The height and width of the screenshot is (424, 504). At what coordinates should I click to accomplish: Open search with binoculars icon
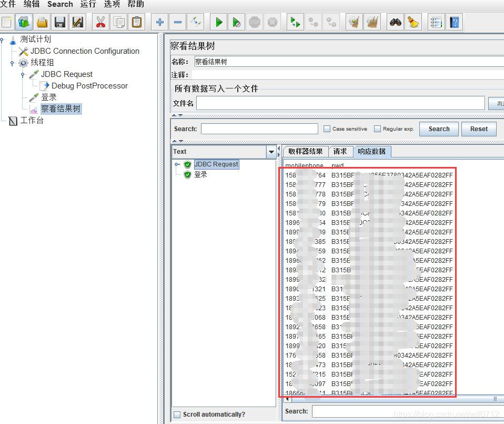(x=395, y=22)
